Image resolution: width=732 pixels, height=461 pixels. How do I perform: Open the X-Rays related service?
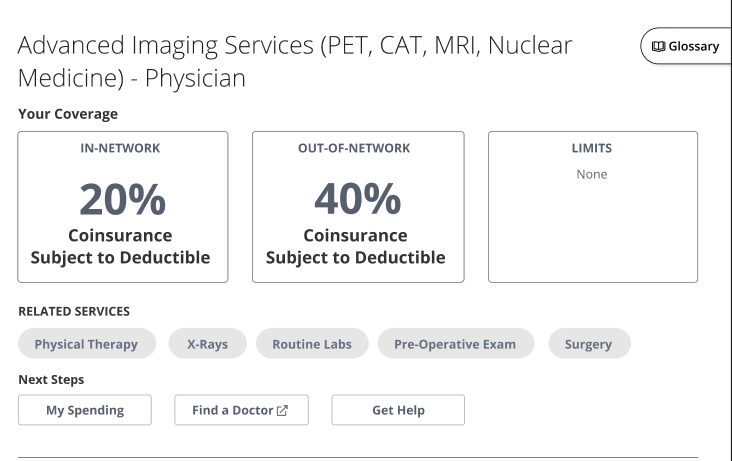point(207,344)
